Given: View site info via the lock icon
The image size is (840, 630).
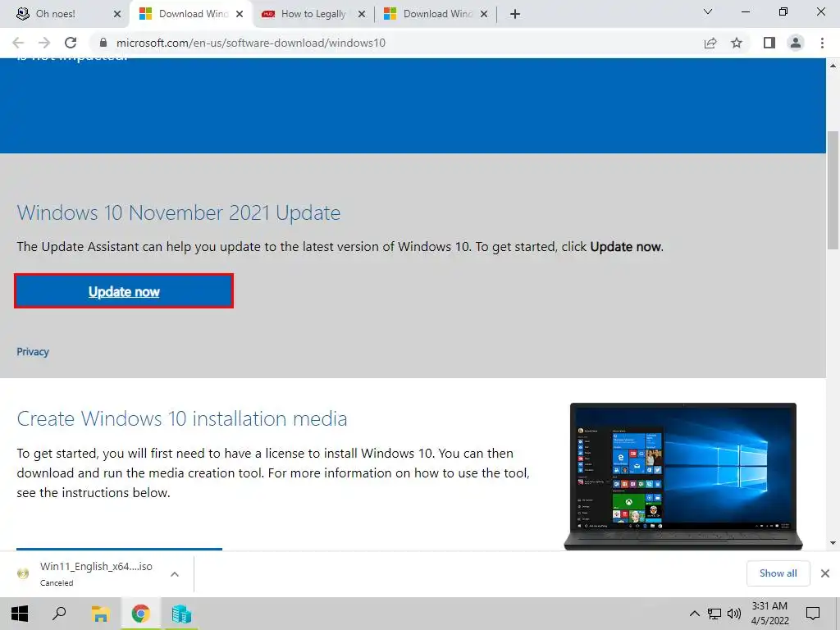Looking at the screenshot, I should pos(103,43).
